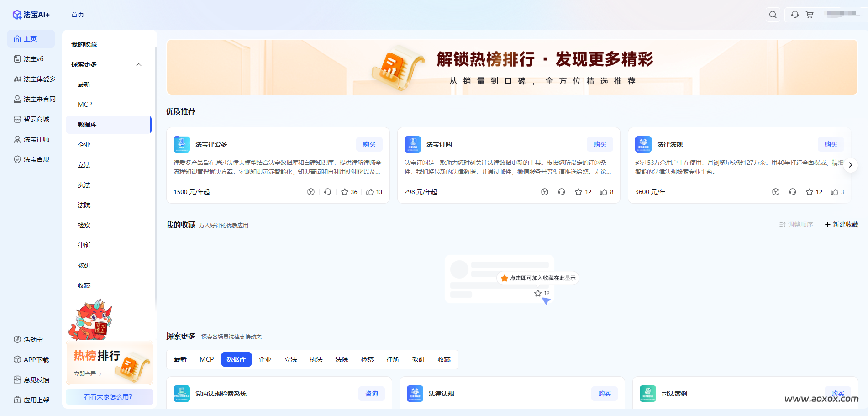Click 购买 on the lower 法律法规 card
The image size is (868, 416).
coord(605,394)
